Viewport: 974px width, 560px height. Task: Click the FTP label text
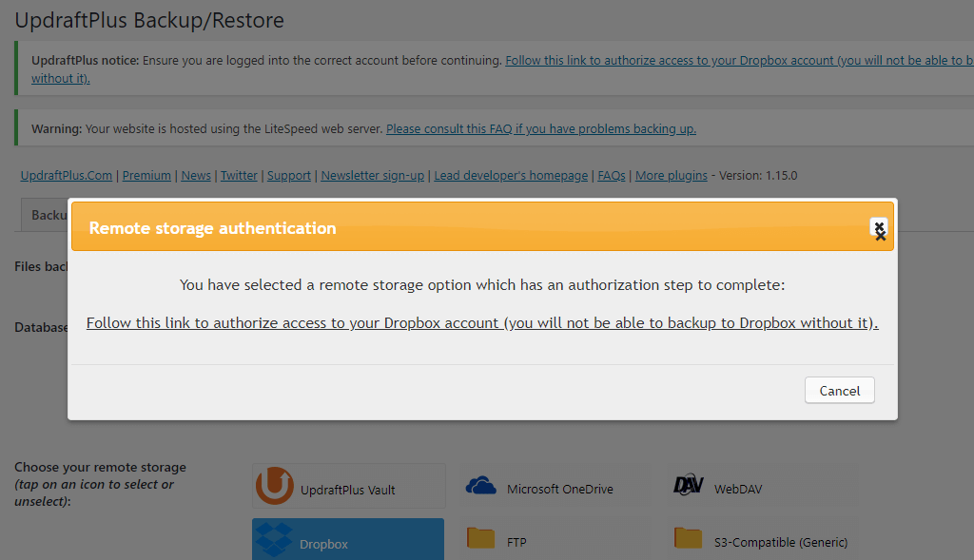(516, 543)
